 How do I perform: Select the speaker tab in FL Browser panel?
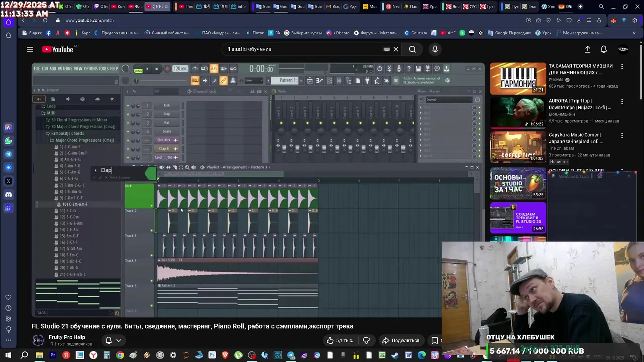coord(68,99)
